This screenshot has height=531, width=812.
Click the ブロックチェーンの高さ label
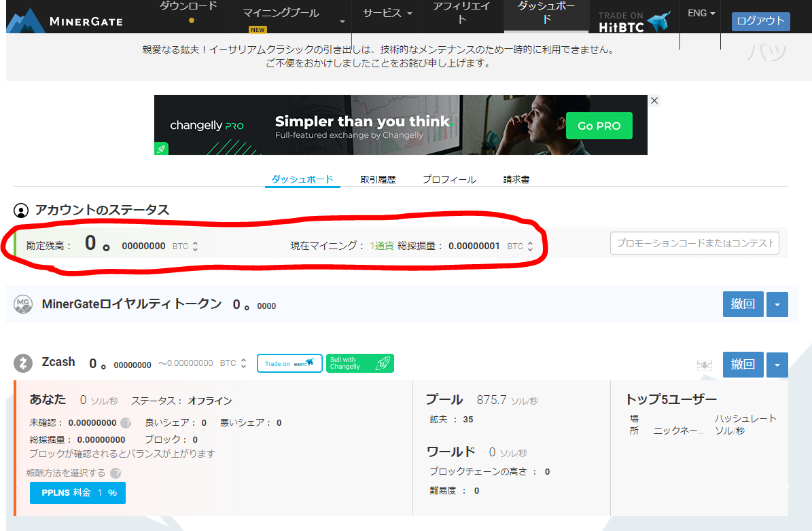pos(478,471)
